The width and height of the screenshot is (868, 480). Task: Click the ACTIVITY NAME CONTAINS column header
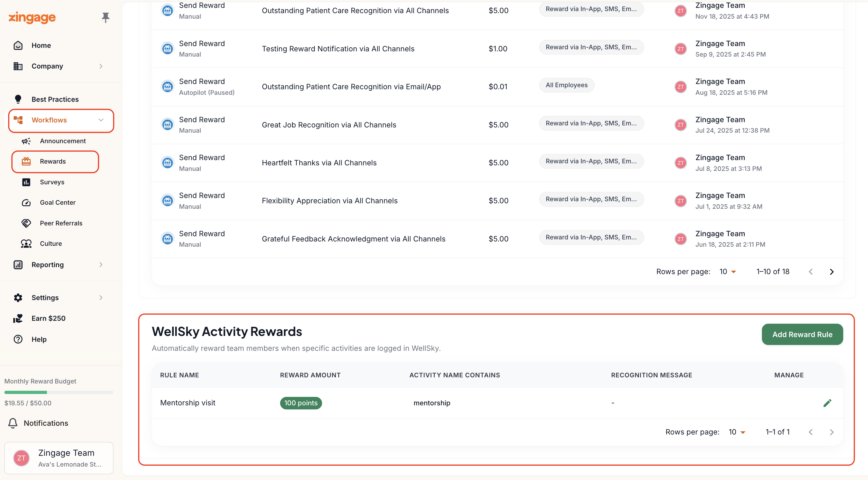pos(455,376)
